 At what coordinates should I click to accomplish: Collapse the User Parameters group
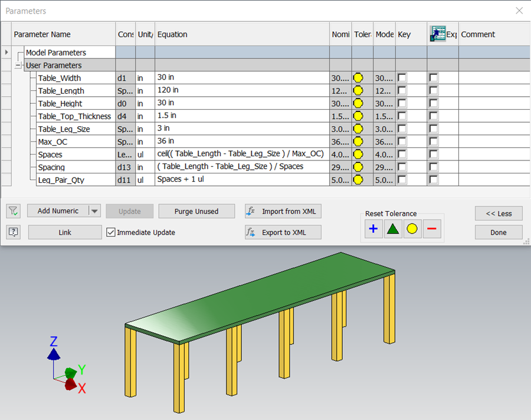coord(18,65)
